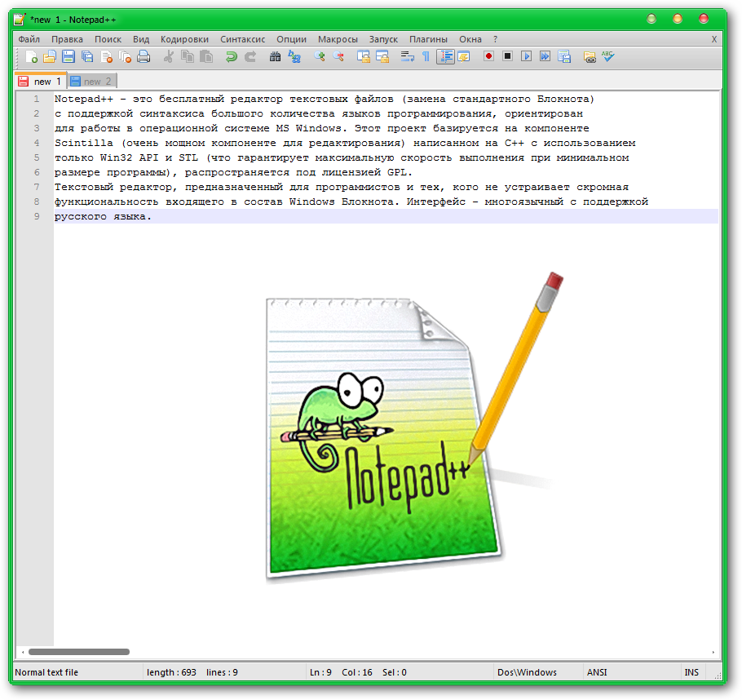Open Find with the binoculars icon
742x700 pixels.
point(275,57)
